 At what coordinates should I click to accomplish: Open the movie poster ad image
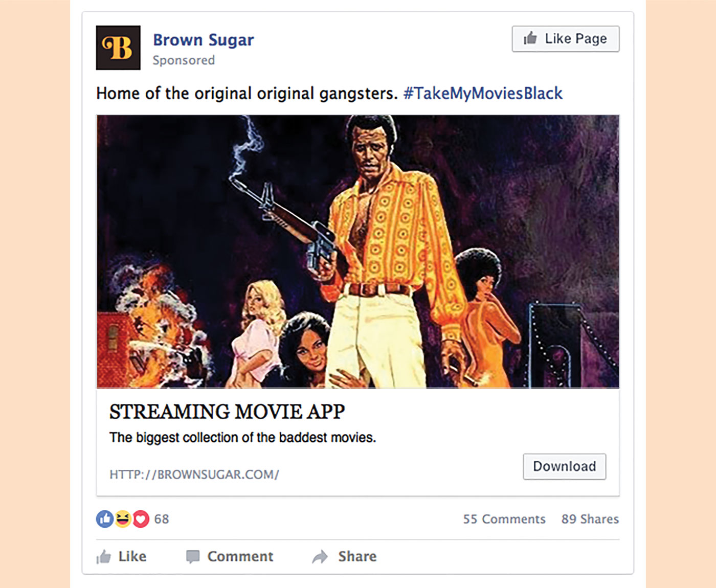point(357,251)
